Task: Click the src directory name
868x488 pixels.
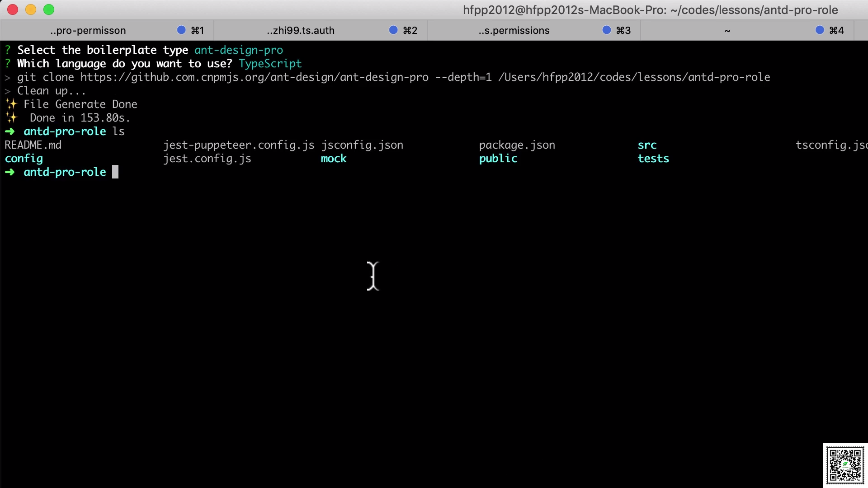Action: tap(647, 145)
